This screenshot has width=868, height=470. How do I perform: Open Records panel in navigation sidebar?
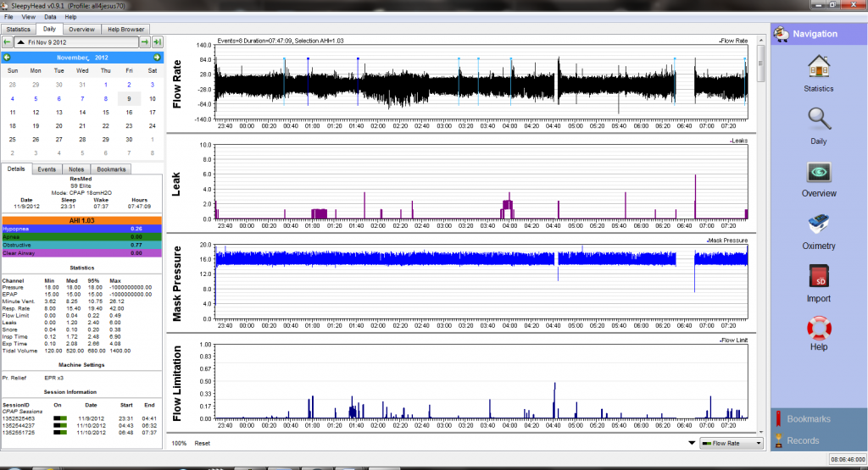tap(819, 440)
